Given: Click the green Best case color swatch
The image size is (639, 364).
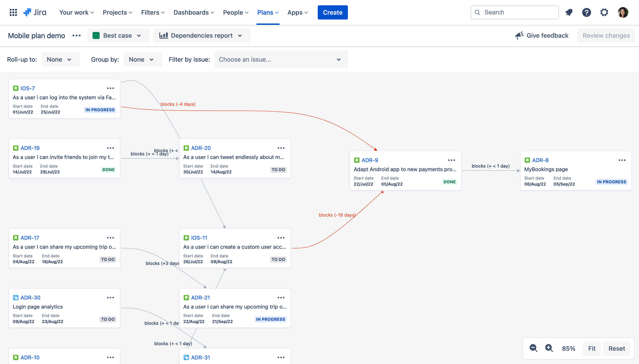Looking at the screenshot, I should (x=96, y=35).
